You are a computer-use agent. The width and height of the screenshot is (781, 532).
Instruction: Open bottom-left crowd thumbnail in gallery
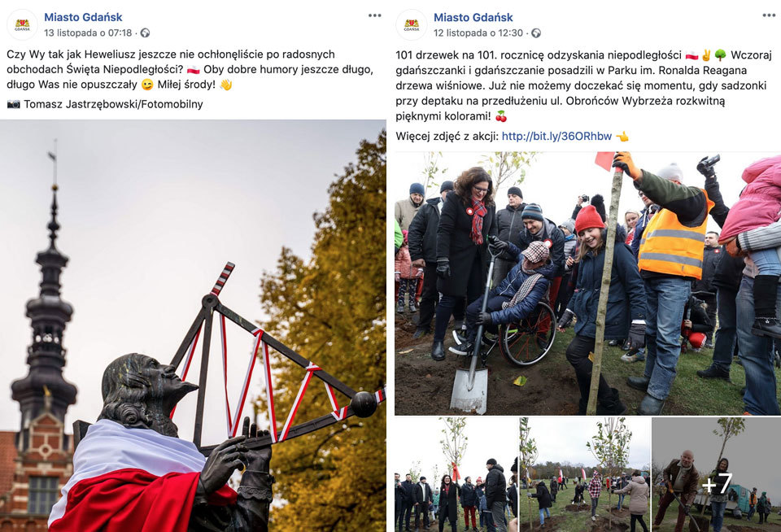click(x=456, y=475)
